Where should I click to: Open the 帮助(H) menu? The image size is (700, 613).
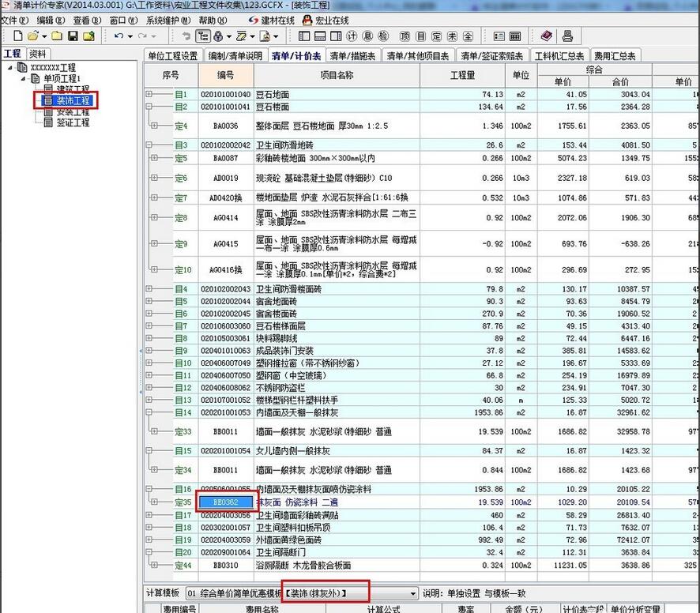(x=213, y=21)
